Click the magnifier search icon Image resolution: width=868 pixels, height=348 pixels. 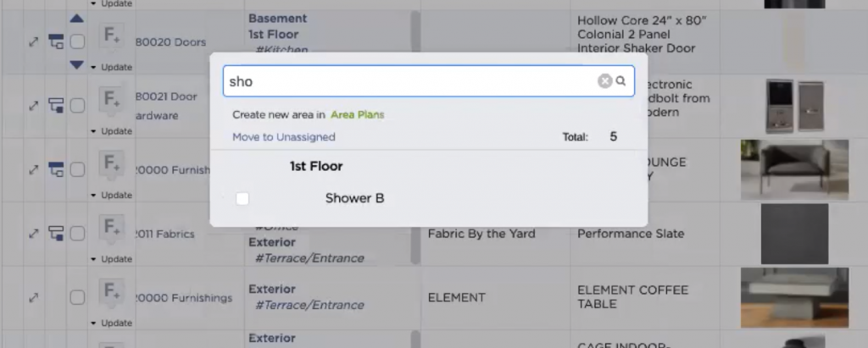[621, 81]
